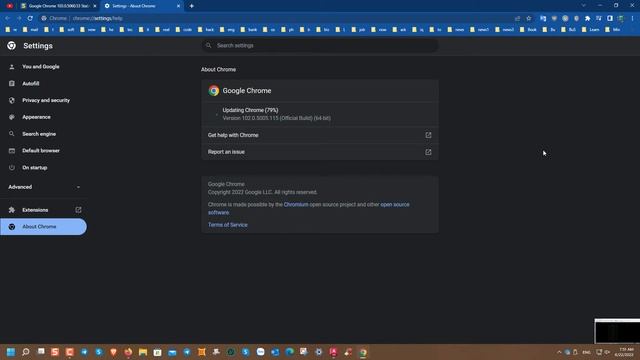Click the Privacy shield sidebar icon
The image size is (640, 360).
[12, 100]
